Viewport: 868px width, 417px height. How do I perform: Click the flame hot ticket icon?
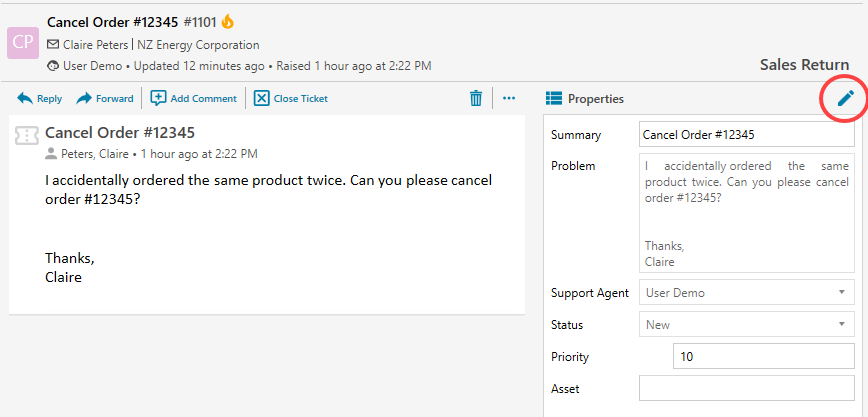tap(227, 20)
